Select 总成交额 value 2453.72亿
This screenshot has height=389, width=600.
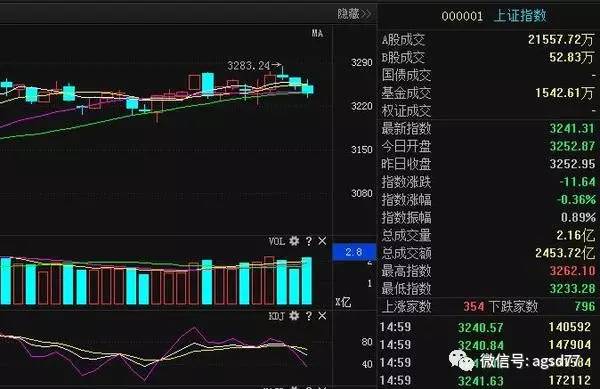[565, 253]
